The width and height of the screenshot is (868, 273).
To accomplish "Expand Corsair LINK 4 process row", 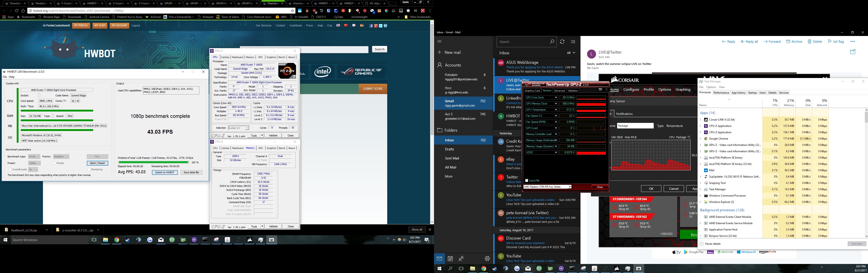I will point(701,120).
